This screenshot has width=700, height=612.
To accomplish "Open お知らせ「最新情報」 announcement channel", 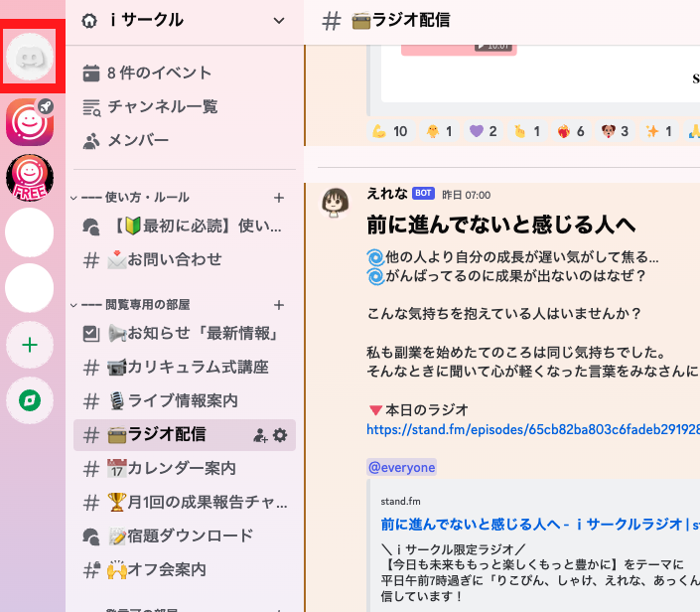I will (x=185, y=333).
